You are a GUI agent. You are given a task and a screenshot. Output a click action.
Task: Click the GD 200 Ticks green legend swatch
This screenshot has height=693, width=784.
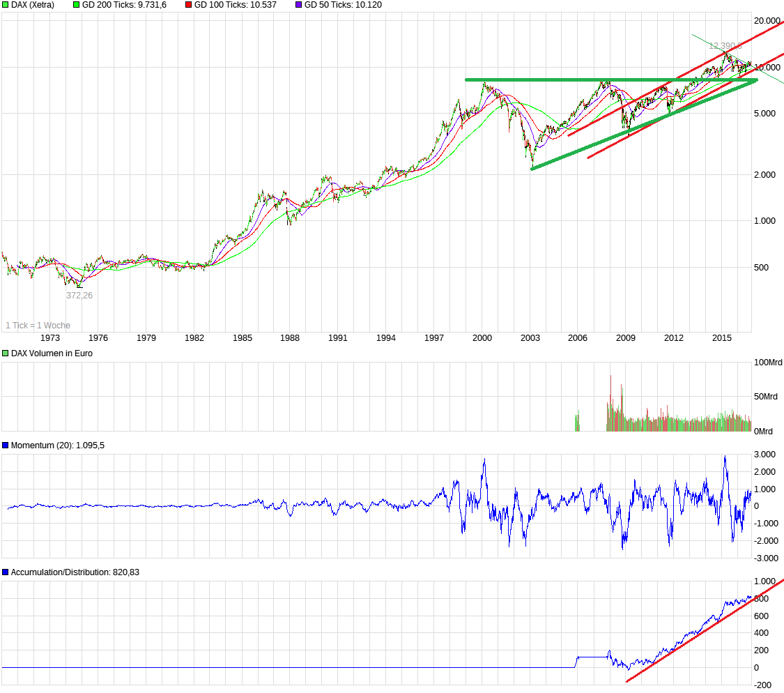(x=77, y=4)
